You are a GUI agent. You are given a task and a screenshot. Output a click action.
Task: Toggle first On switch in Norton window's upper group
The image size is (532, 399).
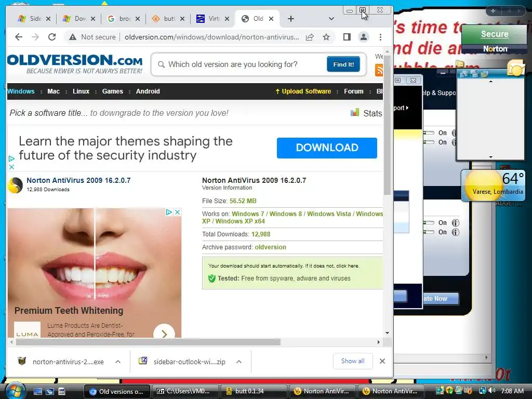coord(429,132)
